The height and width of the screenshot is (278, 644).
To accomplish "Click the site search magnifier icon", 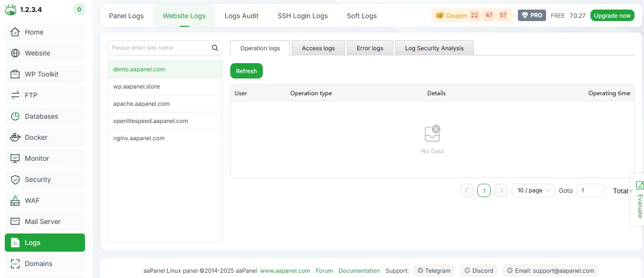I will coord(215,48).
